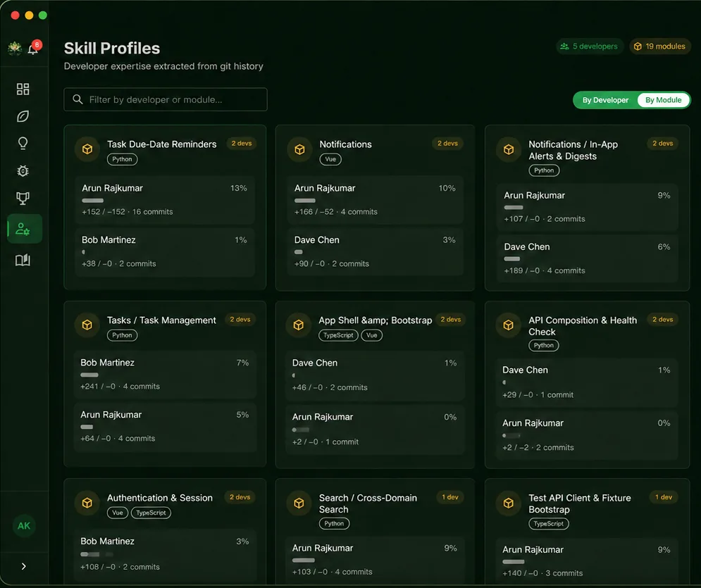Select Arun Rajkumar row in API Composition card
The width and height of the screenshot is (701, 588).
[587, 435]
